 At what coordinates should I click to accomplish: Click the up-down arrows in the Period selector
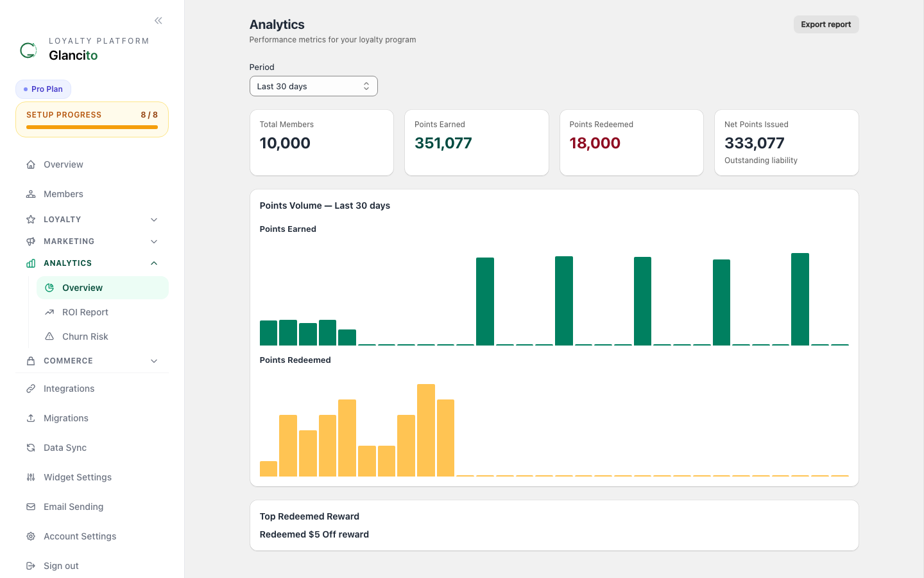[366, 86]
